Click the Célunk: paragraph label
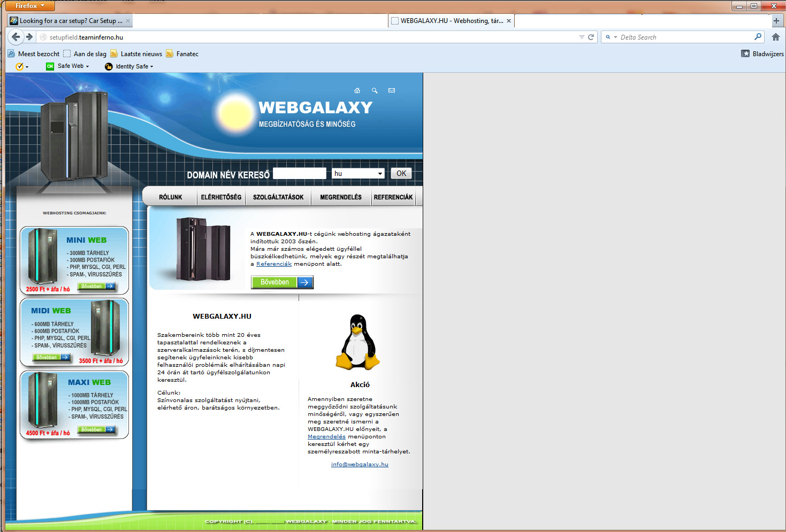 169,392
